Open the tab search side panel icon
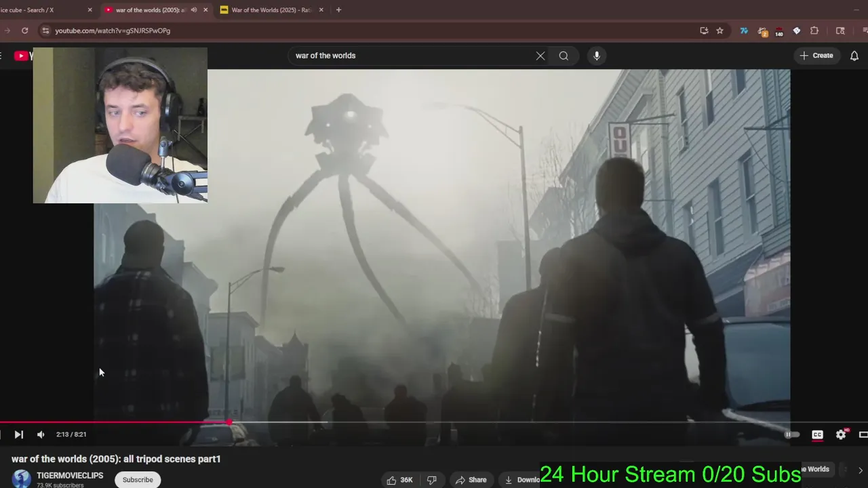 coord(840,30)
